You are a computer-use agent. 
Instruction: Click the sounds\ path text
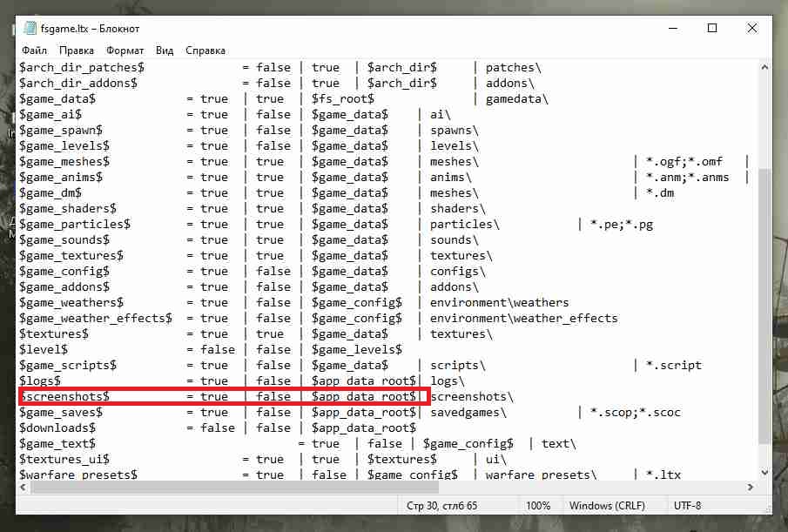(455, 239)
